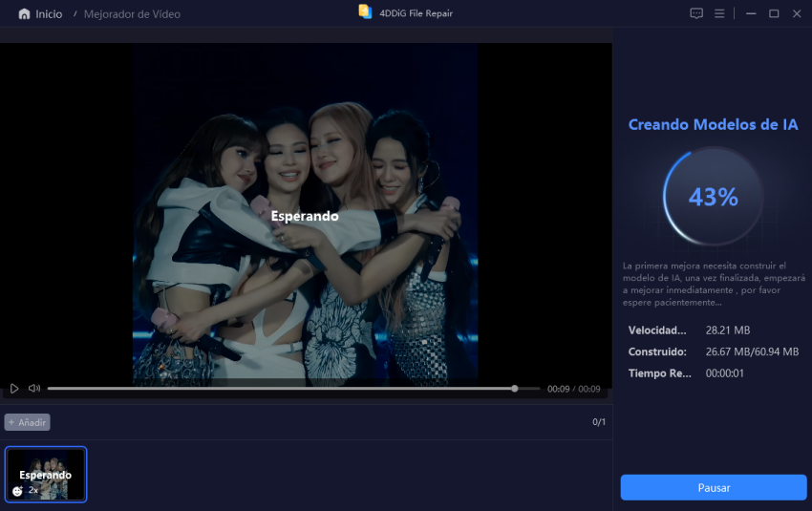Image resolution: width=812 pixels, height=511 pixels.
Task: Click the 00:09 / 00:09 time display
Action: pos(573,389)
